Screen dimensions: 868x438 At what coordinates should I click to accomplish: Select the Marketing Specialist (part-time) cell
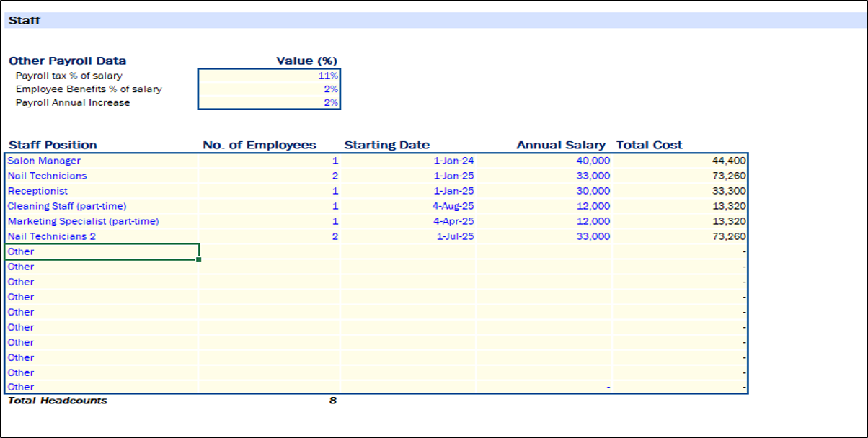coord(101,221)
